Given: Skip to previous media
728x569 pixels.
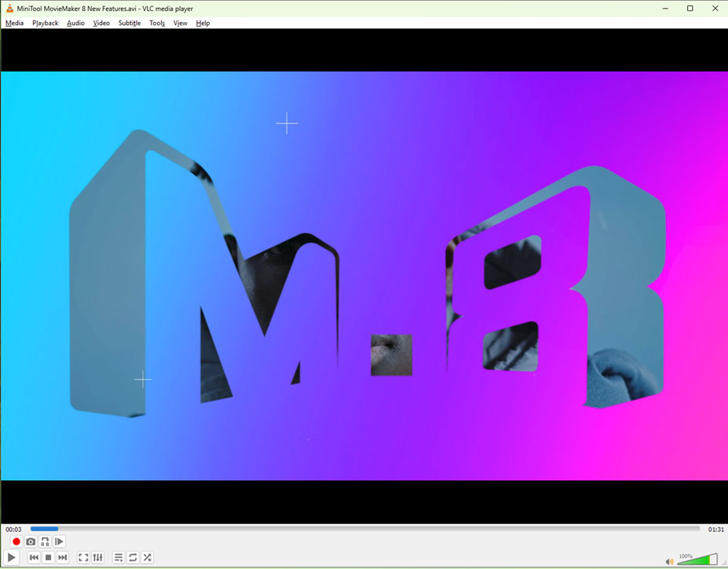Looking at the screenshot, I should pos(34,557).
